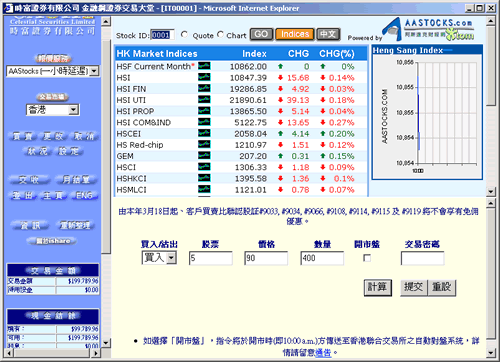Click the indices frame vertical scrollbar

click(490, 106)
